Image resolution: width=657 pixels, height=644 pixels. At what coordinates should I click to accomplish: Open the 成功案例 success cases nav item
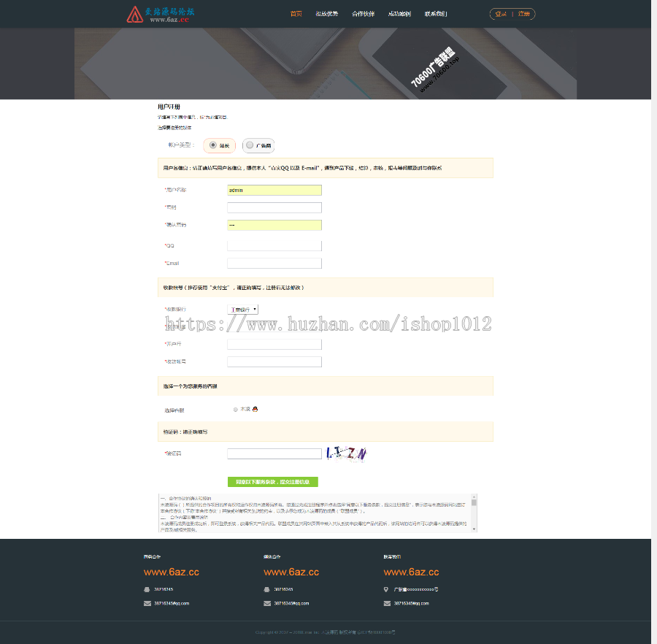tap(399, 14)
